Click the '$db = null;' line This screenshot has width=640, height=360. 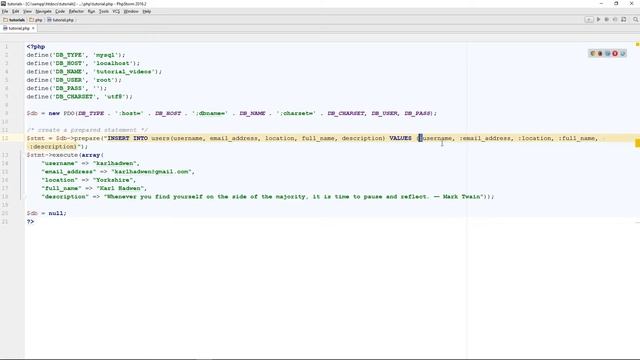point(47,213)
